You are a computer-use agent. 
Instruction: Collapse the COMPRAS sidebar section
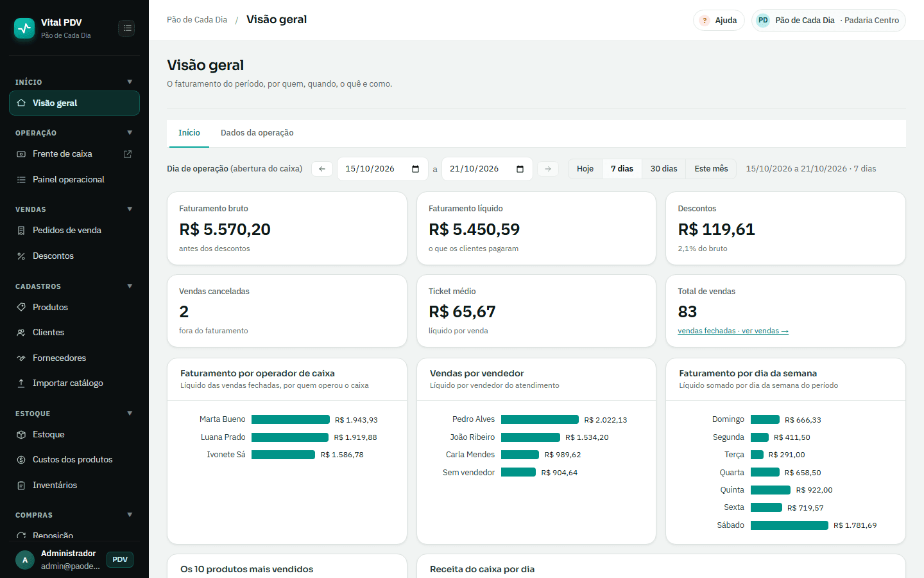130,515
